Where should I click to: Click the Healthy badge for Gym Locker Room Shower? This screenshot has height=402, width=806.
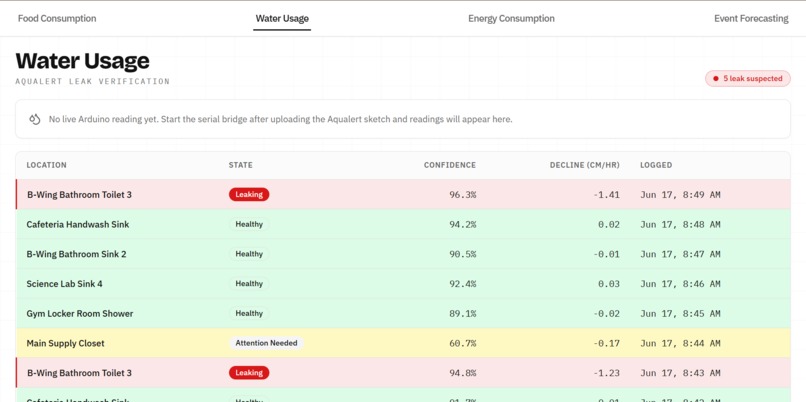[x=249, y=314]
